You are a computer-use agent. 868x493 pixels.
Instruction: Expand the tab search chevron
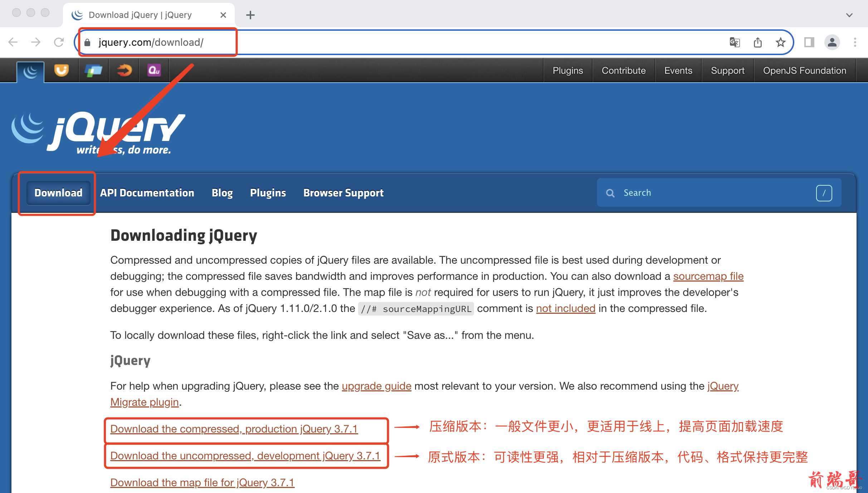coord(849,15)
